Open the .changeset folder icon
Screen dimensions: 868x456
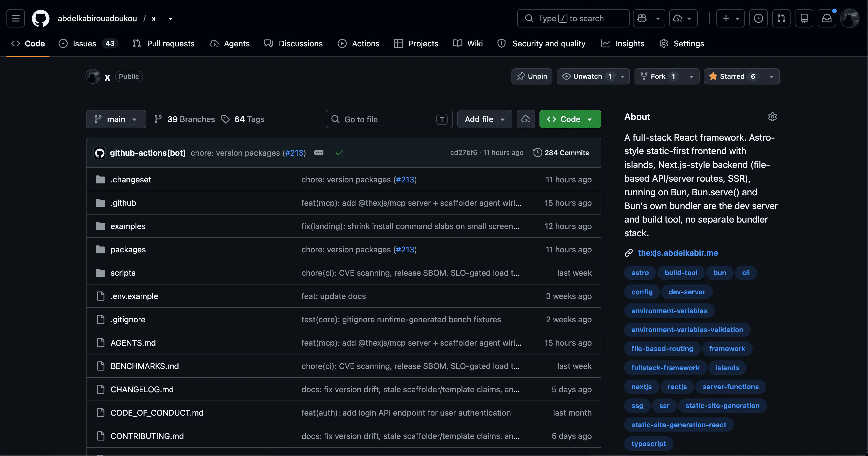101,179
